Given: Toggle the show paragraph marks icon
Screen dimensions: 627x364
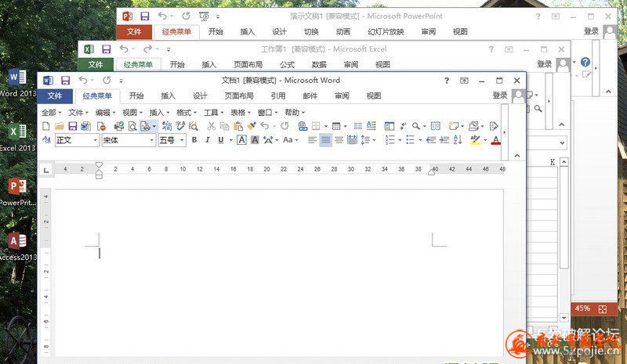Looking at the screenshot, I should tap(403, 126).
